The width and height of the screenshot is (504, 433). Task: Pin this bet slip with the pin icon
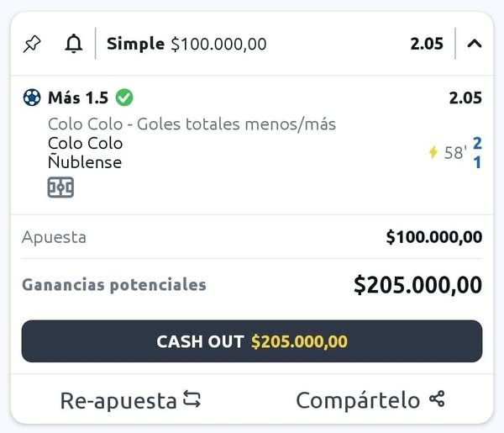point(32,44)
